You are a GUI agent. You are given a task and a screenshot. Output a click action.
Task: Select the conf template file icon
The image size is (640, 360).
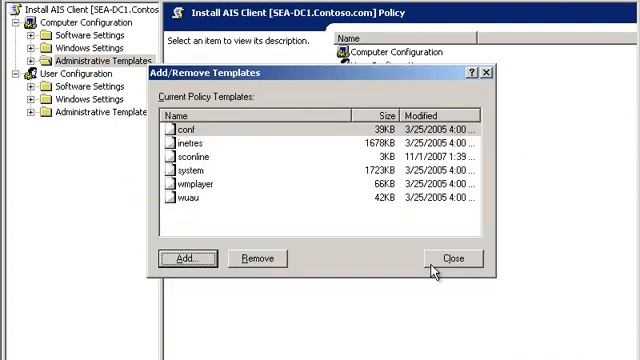[x=170, y=129]
